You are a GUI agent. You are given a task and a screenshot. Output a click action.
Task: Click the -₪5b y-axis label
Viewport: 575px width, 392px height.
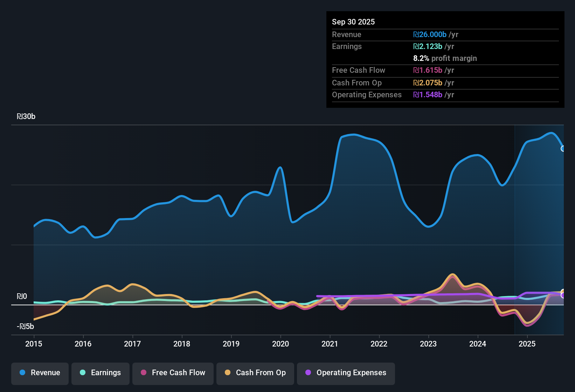[x=26, y=327]
